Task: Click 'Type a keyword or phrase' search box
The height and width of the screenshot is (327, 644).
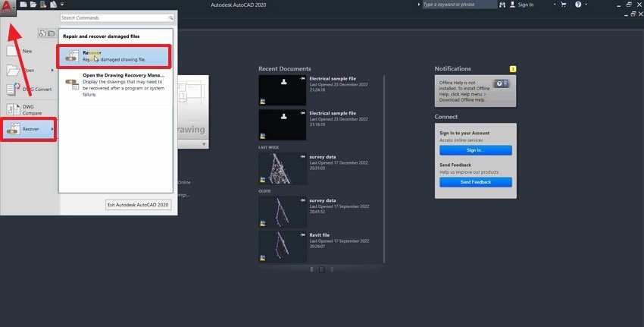Action: (460, 5)
